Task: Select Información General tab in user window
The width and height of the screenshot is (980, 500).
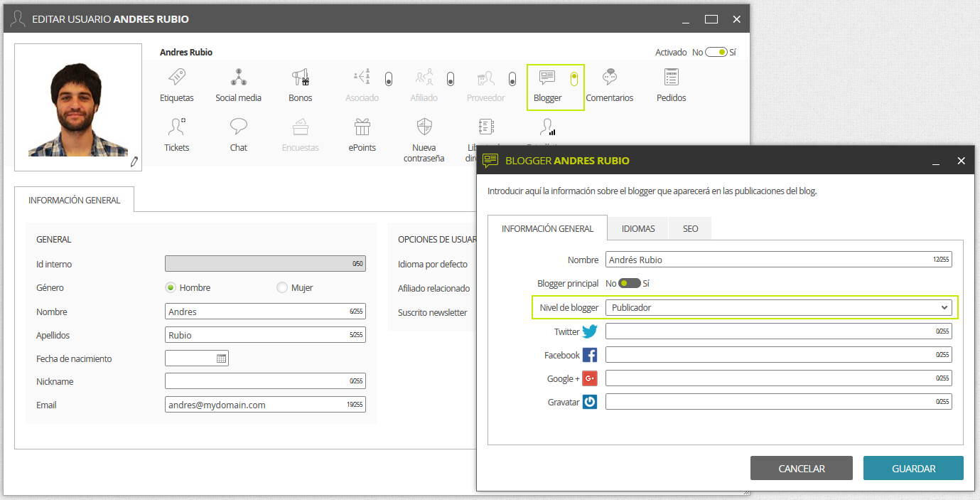Action: click(75, 200)
